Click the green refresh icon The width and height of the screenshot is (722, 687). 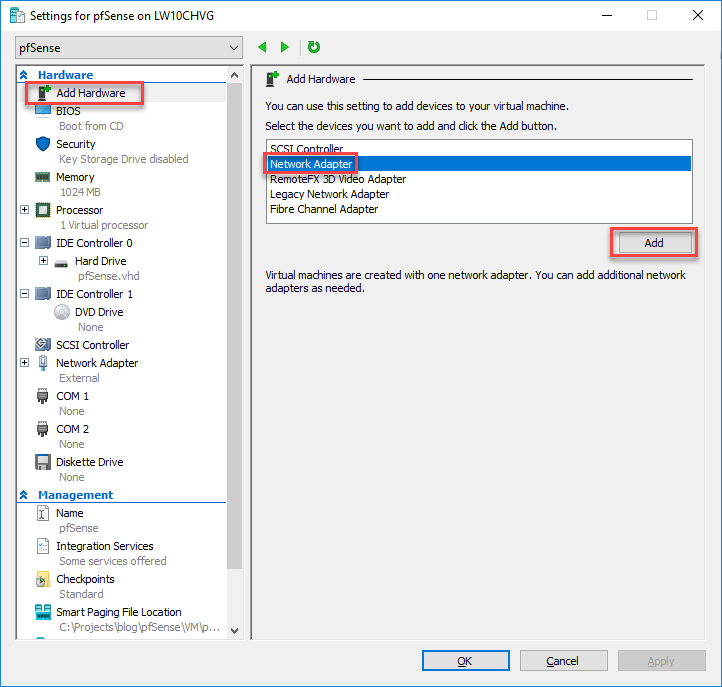[x=314, y=47]
